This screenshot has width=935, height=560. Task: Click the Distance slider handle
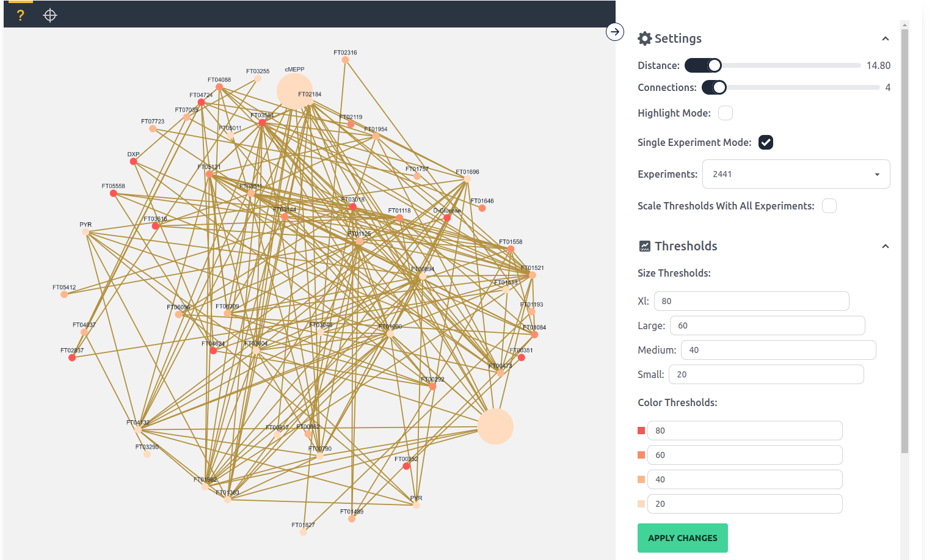pos(714,65)
